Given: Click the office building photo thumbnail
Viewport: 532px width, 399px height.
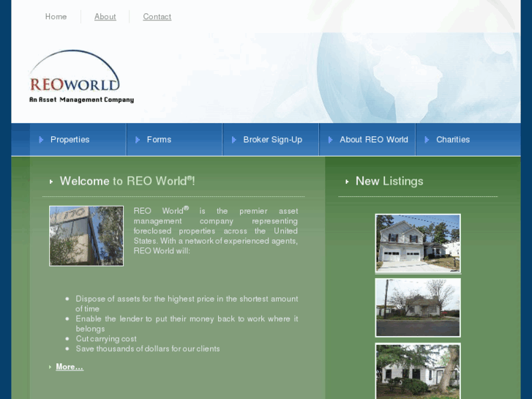Looking at the screenshot, I should coord(86,236).
